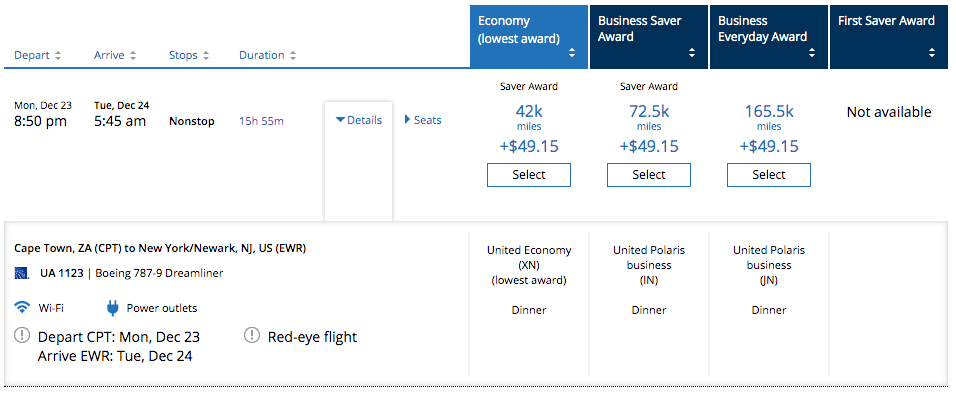The image size is (956, 395).
Task: Sort by Business Everyday Award column
Action: pos(812,53)
